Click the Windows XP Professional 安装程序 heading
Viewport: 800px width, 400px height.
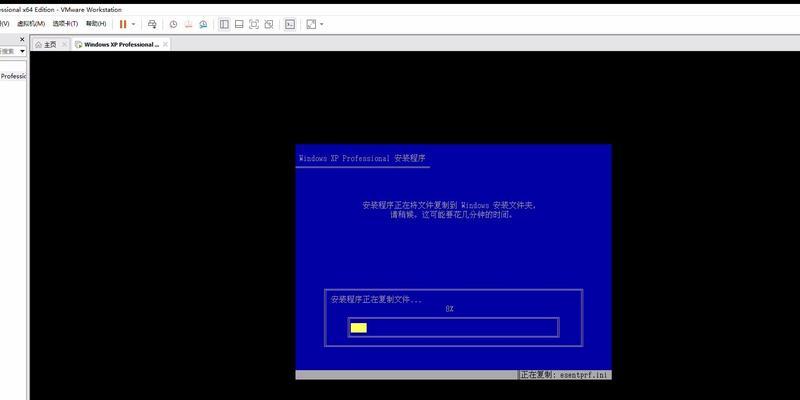362,158
